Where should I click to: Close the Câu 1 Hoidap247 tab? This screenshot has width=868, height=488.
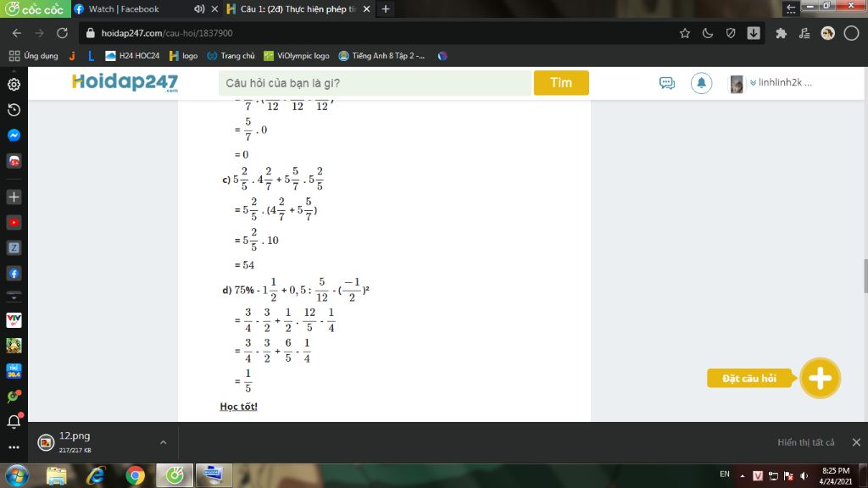coord(366,8)
